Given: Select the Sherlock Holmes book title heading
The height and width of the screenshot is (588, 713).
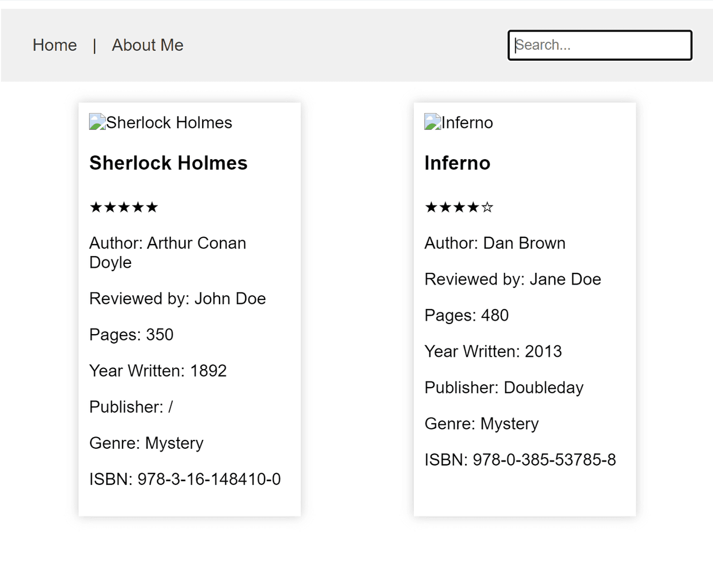Looking at the screenshot, I should pyautogui.click(x=168, y=163).
